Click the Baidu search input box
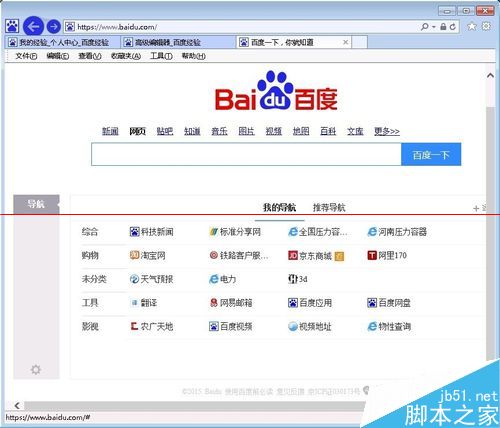The width and height of the screenshot is (500, 428). click(246, 154)
